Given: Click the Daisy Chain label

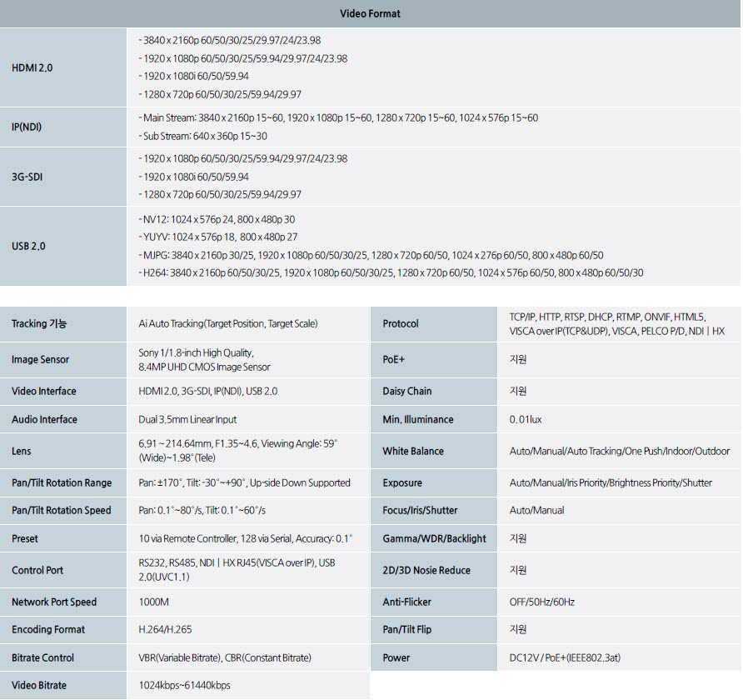Looking at the screenshot, I should point(407,391).
